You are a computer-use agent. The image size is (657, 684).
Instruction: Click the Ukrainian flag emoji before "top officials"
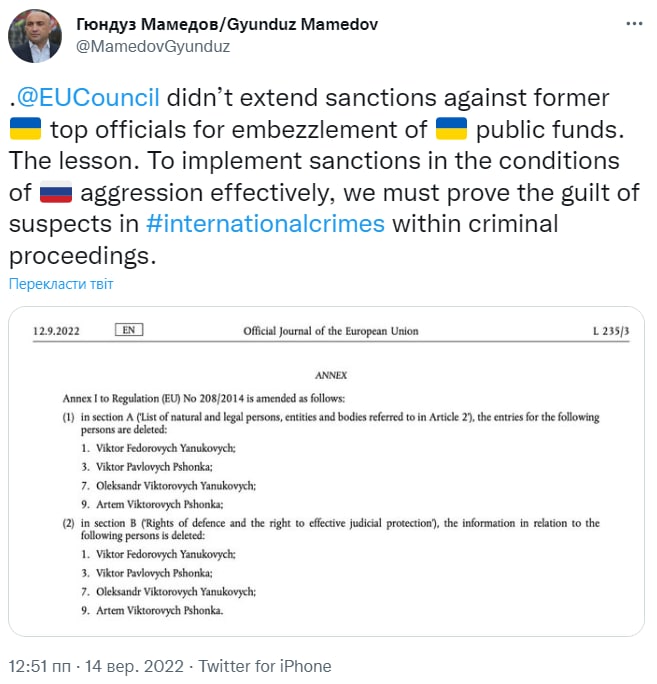point(25,129)
